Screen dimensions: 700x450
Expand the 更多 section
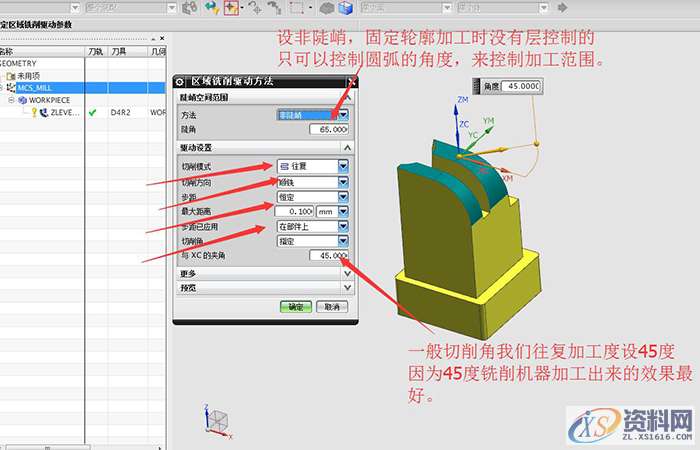pyautogui.click(x=348, y=273)
